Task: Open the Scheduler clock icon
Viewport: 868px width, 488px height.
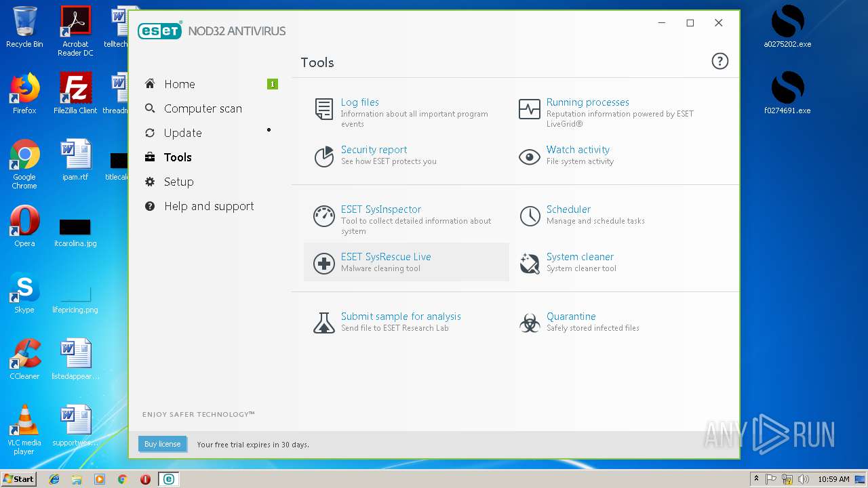Action: pyautogui.click(x=530, y=216)
